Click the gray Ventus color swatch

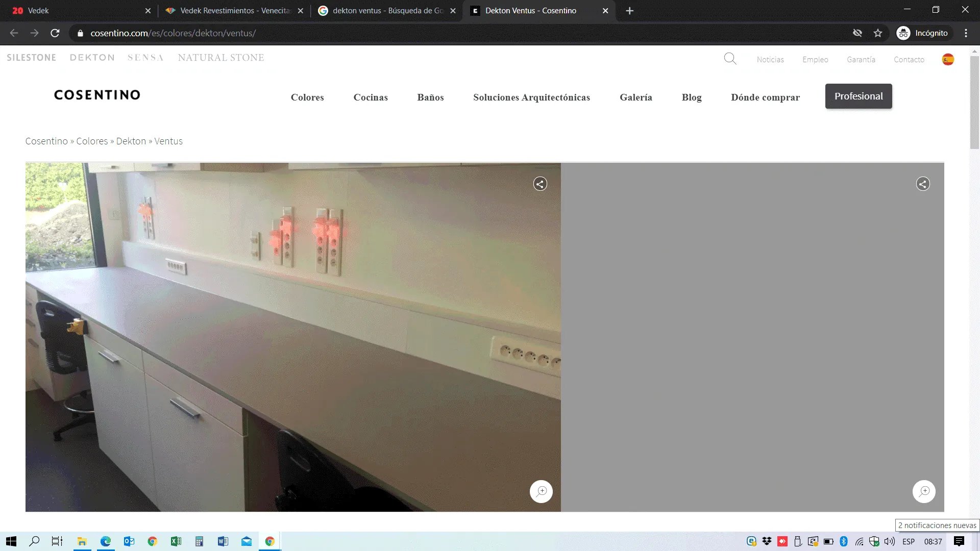pos(752,337)
